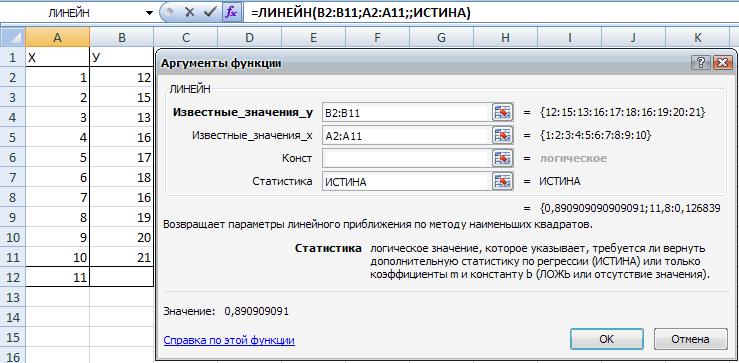Open the Справка по этой функции link
This screenshot has width=739, height=363.
(229, 340)
